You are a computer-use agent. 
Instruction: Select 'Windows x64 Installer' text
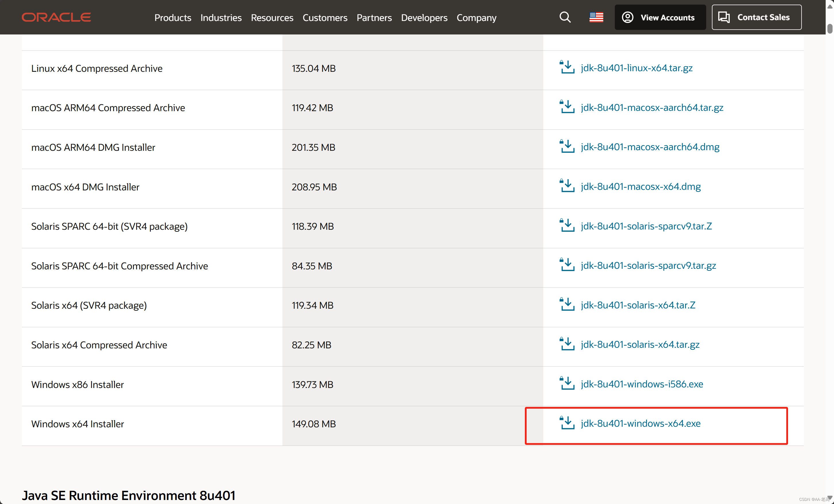pyautogui.click(x=78, y=424)
